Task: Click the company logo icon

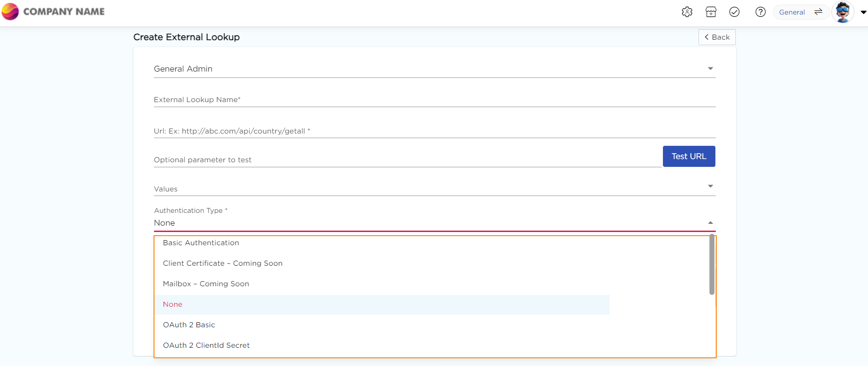Action: pyautogui.click(x=10, y=11)
